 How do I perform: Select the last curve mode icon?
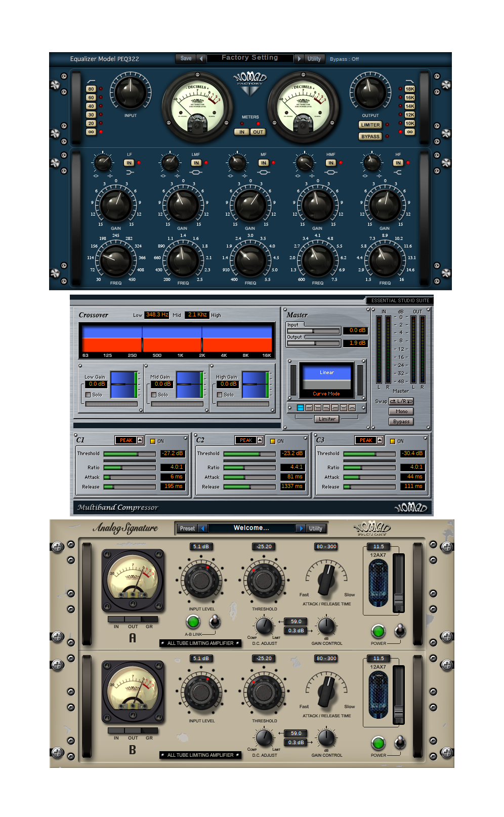(352, 407)
